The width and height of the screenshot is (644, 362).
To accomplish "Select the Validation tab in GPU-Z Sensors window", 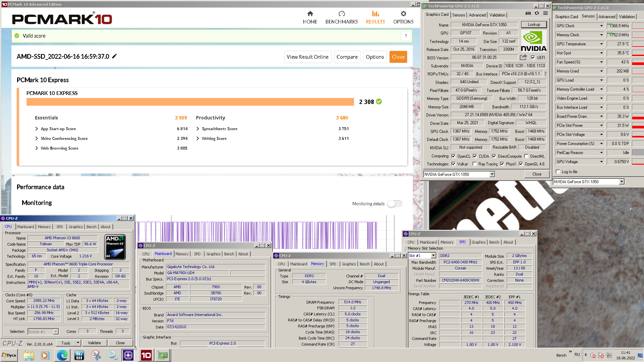I will [627, 17].
